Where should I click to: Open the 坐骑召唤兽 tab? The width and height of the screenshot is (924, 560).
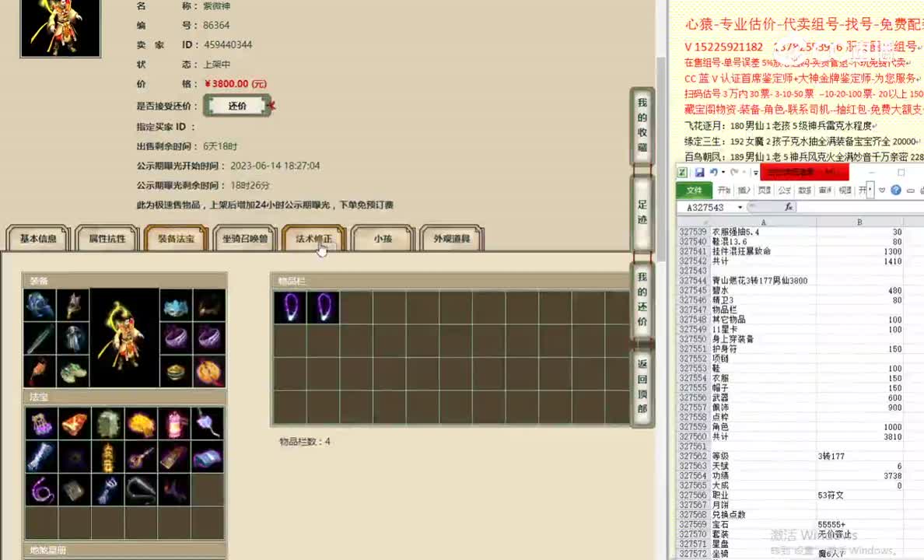point(245,238)
